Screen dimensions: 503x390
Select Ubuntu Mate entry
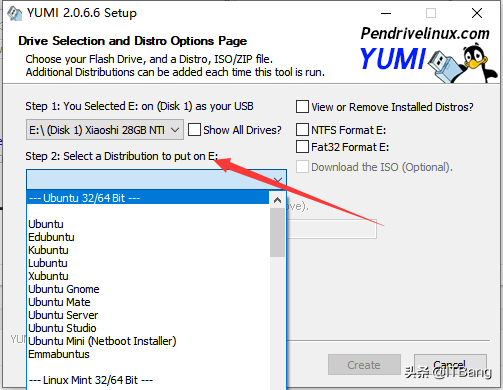tap(148, 302)
